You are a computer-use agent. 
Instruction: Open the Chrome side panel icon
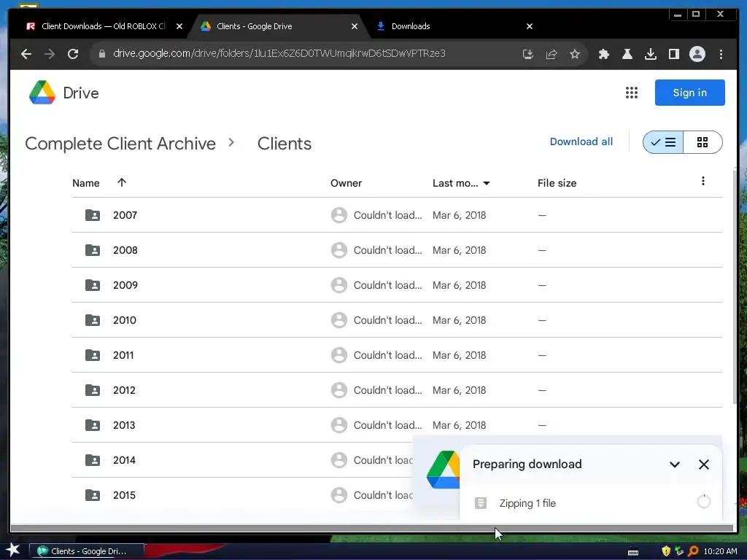[x=673, y=54]
